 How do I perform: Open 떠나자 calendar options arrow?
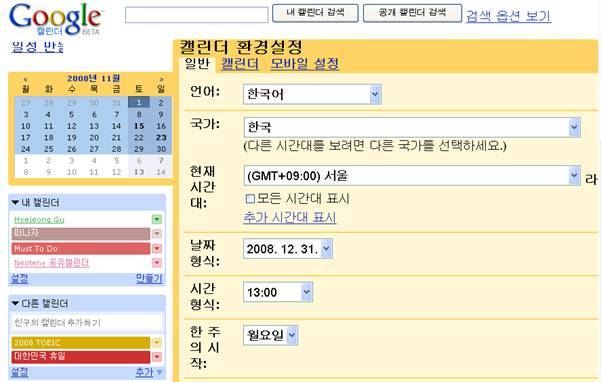[x=157, y=234]
